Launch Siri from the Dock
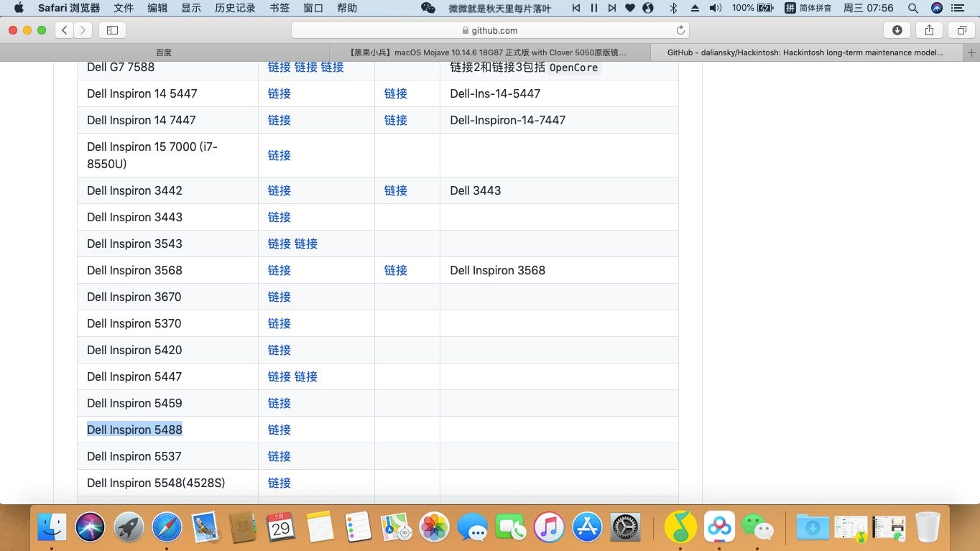The height and width of the screenshot is (551, 980). (x=91, y=528)
